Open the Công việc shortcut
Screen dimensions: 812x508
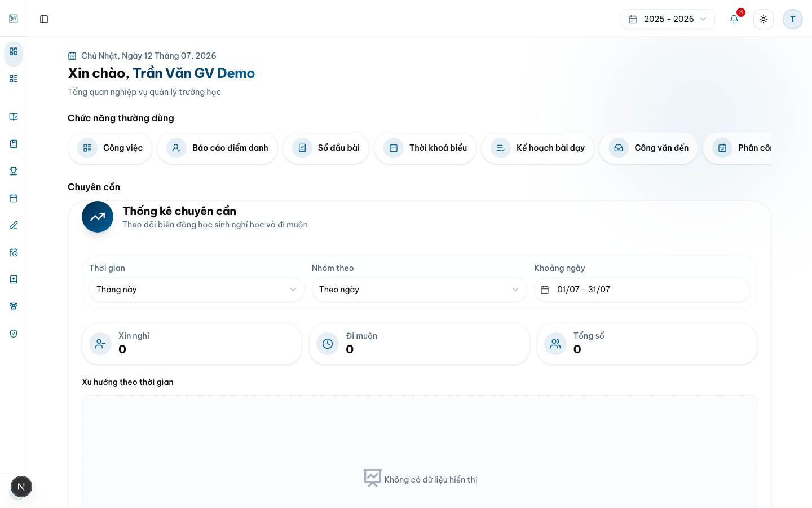tap(110, 148)
